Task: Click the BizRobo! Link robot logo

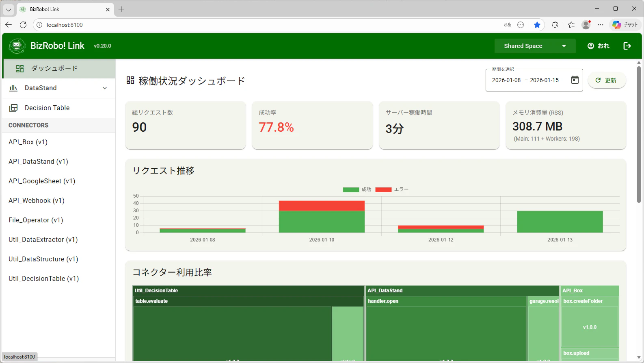Action: pyautogui.click(x=17, y=46)
